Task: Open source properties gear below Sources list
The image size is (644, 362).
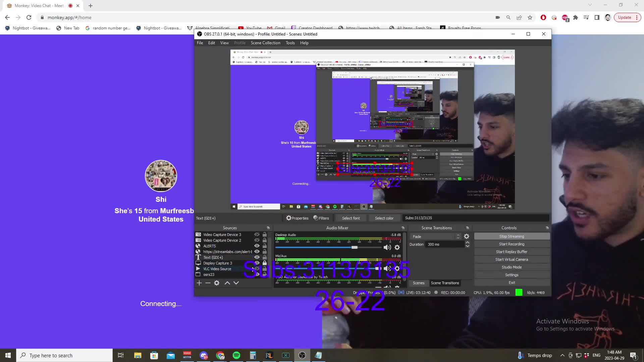Action: pos(217,283)
